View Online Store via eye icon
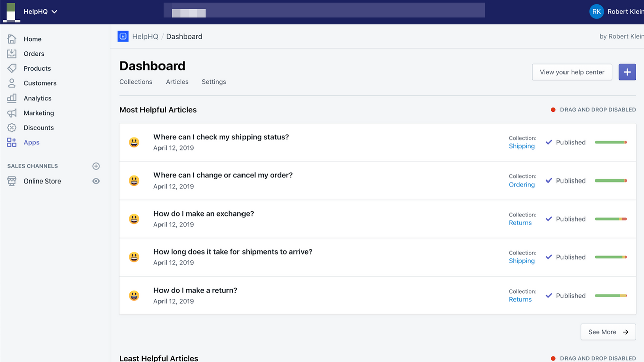The image size is (644, 362). (x=96, y=181)
